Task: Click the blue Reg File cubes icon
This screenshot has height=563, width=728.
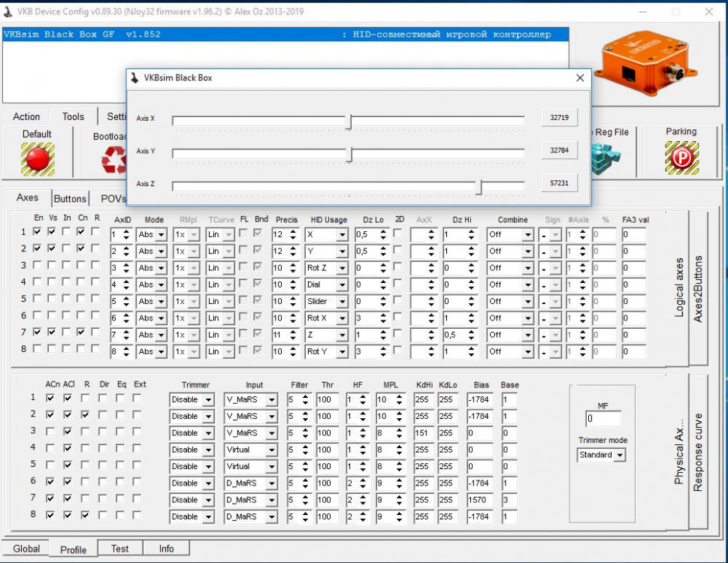Action: click(x=604, y=158)
